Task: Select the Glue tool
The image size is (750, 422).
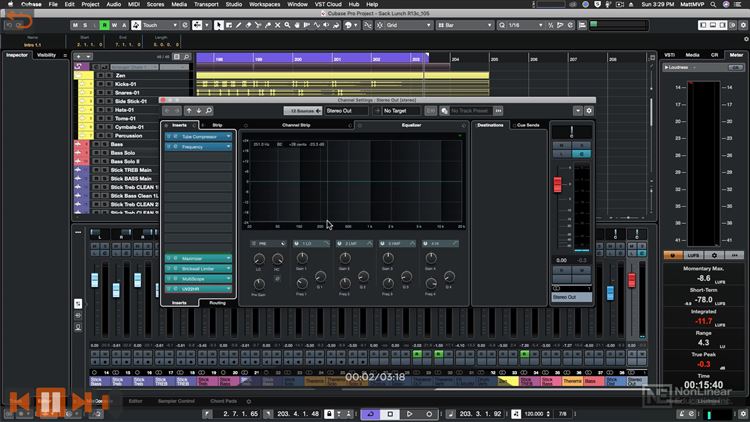Action: 268,25
